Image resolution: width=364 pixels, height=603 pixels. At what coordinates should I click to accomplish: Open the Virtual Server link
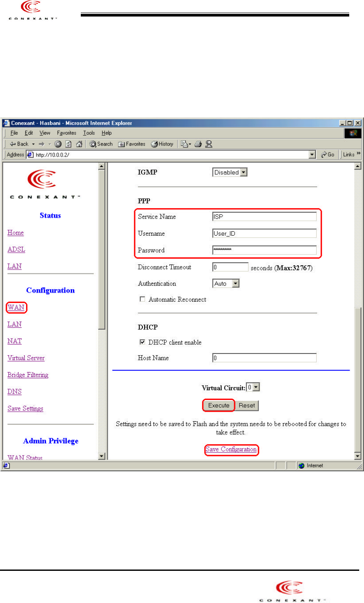coord(26,358)
